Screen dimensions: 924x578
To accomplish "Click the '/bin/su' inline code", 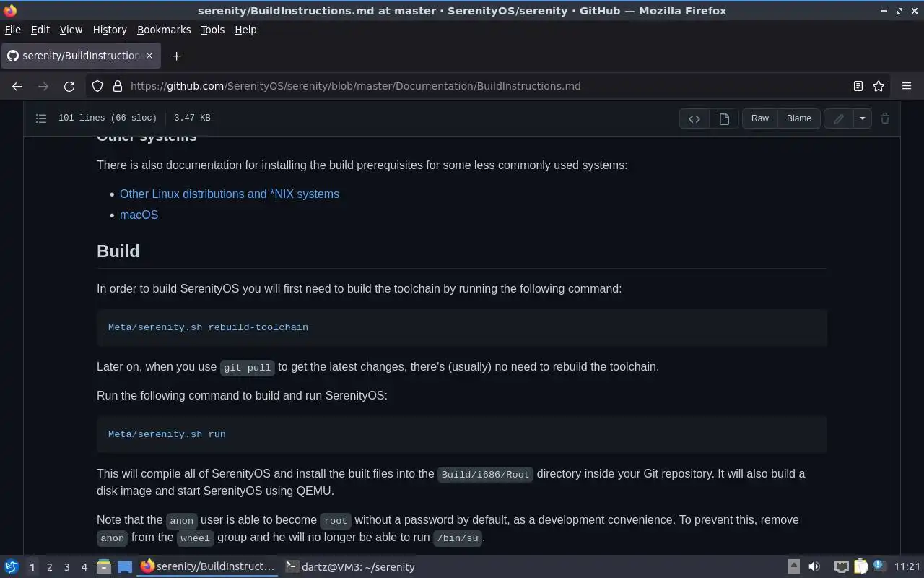I will click(x=458, y=538).
